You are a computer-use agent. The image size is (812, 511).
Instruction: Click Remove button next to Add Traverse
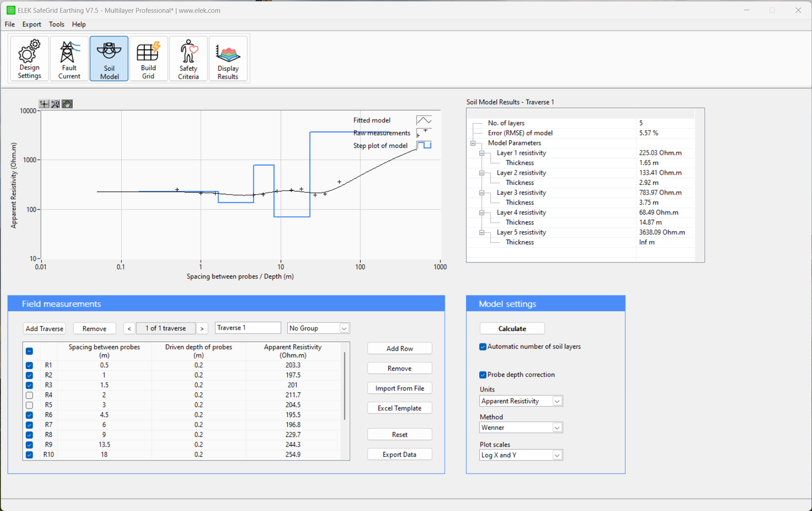(x=94, y=328)
